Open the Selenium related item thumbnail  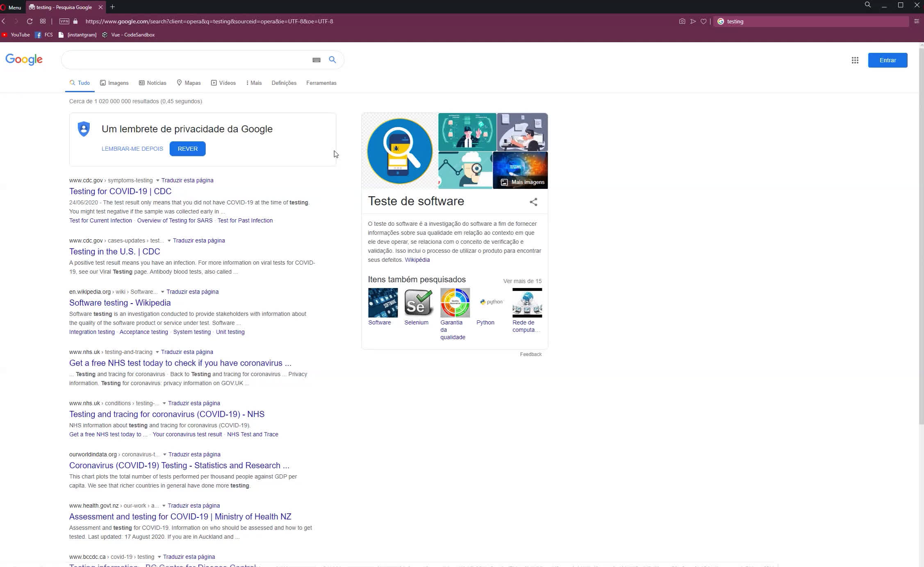tap(419, 303)
